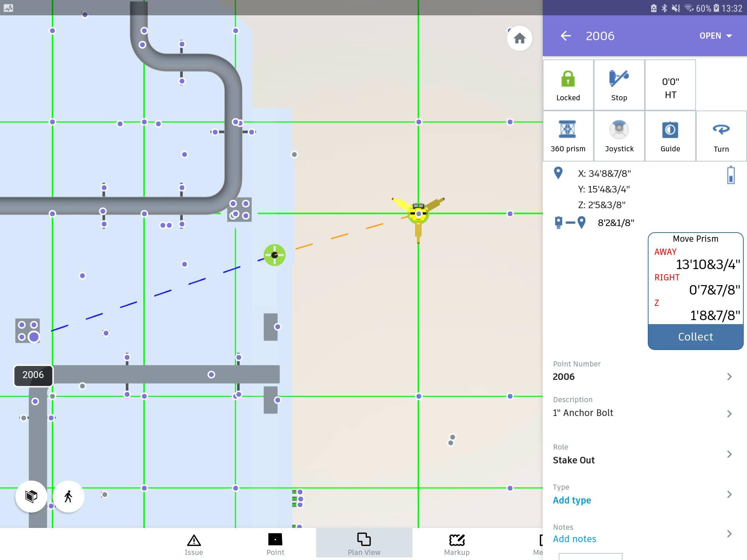Tap the Turn instrument icon
Viewport: 747px width, 560px height.
coord(721,136)
